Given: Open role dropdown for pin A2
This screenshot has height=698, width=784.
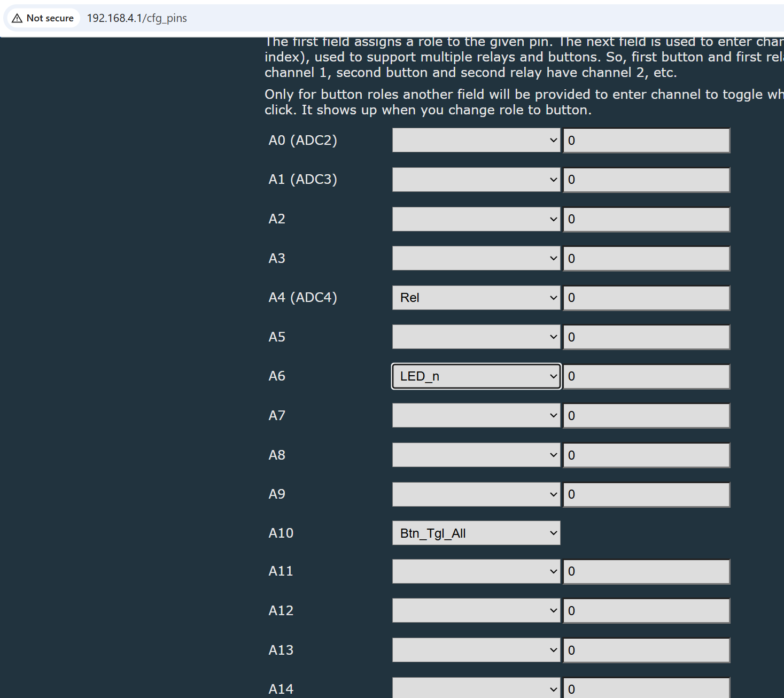Looking at the screenshot, I should pyautogui.click(x=476, y=219).
